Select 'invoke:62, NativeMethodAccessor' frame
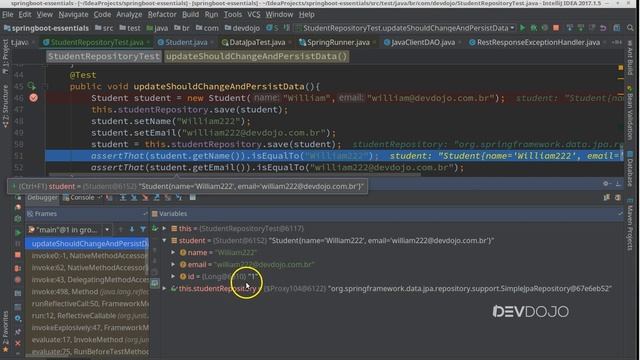Image resolution: width=640 pixels, height=360 pixels. (87, 268)
